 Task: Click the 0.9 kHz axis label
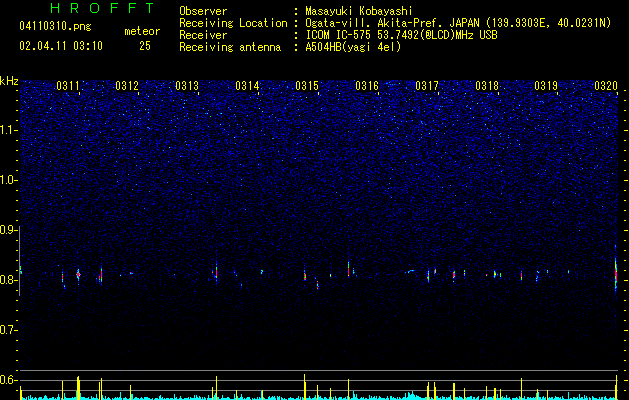8,230
